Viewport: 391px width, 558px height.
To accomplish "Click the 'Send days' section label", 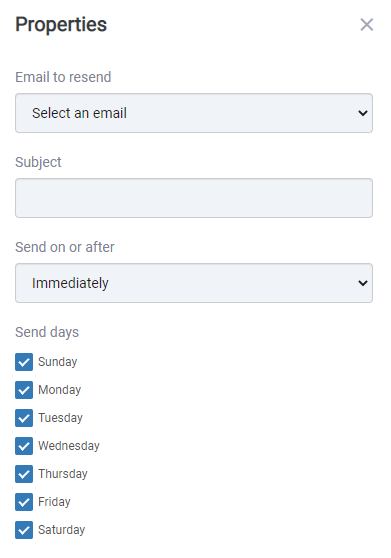I will click(x=47, y=332).
